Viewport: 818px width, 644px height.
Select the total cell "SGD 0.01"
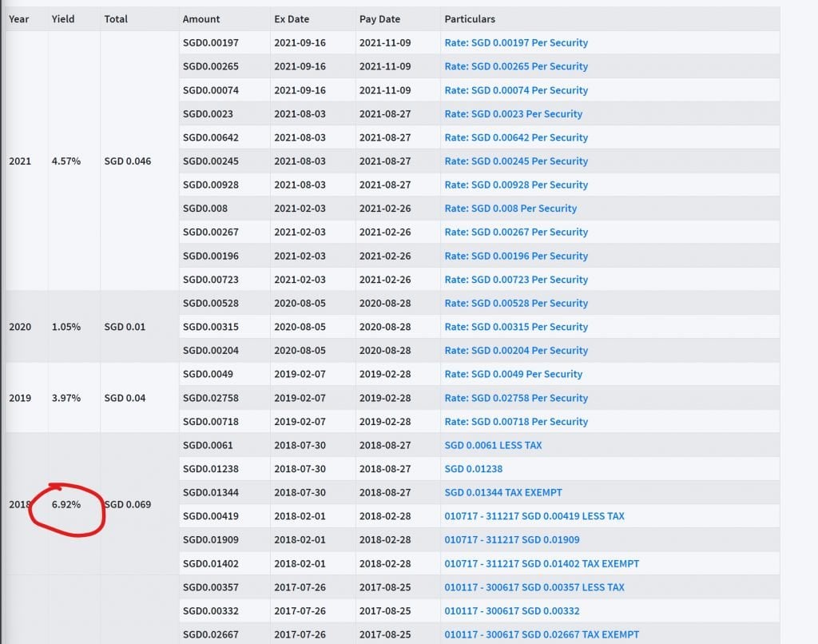click(125, 327)
